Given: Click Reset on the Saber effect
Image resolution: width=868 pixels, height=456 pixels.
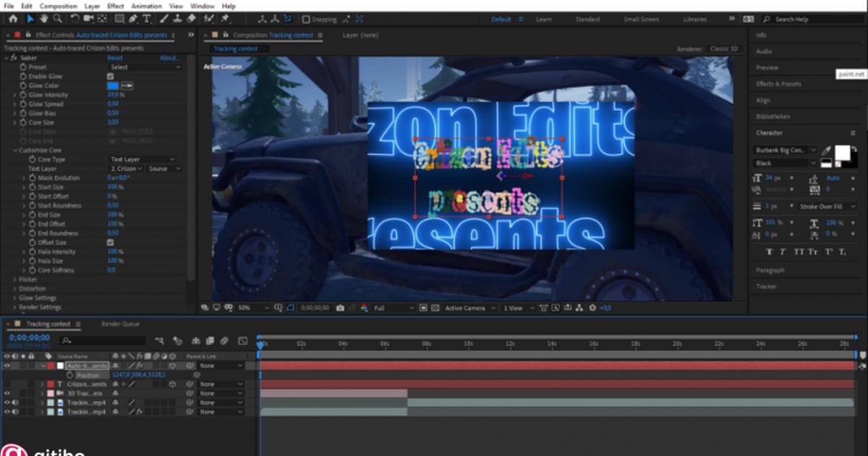Looking at the screenshot, I should pos(114,57).
